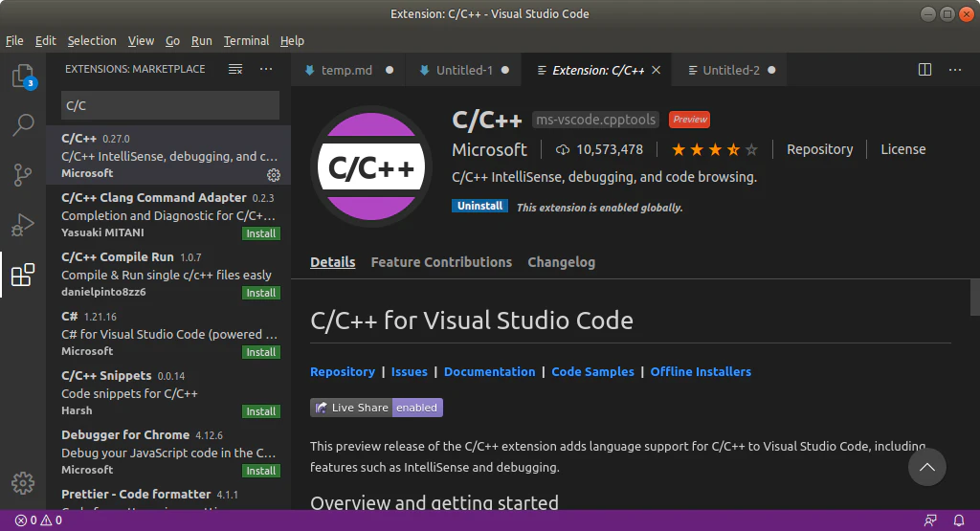Screen dimensions: 980x531
Task: Open the License link
Action: tap(903, 149)
